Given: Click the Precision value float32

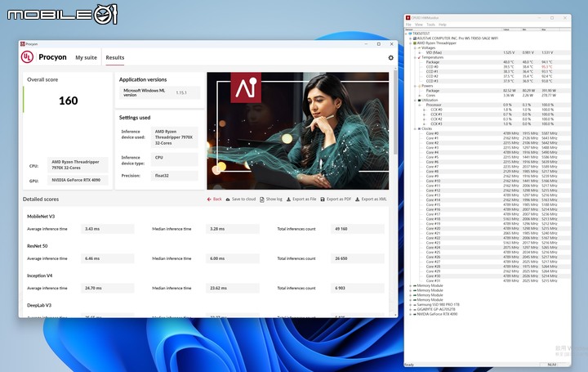Looking at the screenshot, I should [x=175, y=175].
